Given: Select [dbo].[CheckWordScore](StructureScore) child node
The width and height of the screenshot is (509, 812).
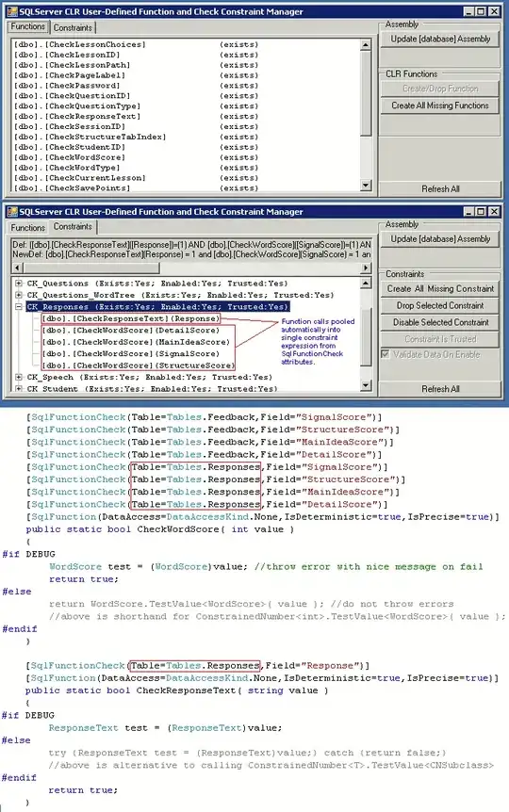Looking at the screenshot, I should tap(139, 365).
